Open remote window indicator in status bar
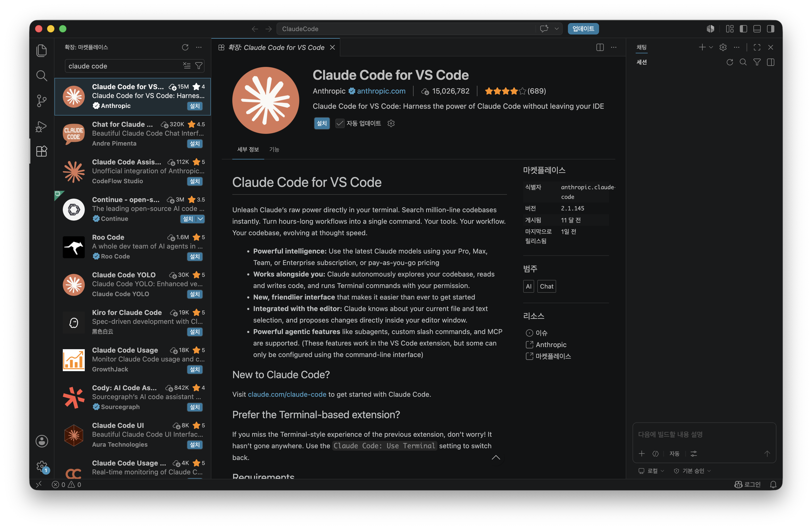Screen dimensions: 812x529 point(39,484)
